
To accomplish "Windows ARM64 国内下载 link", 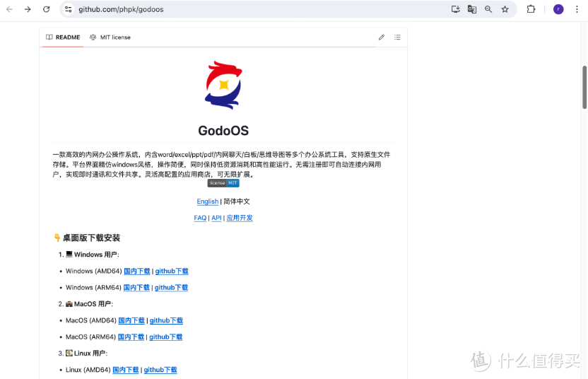I will pyautogui.click(x=136, y=288).
